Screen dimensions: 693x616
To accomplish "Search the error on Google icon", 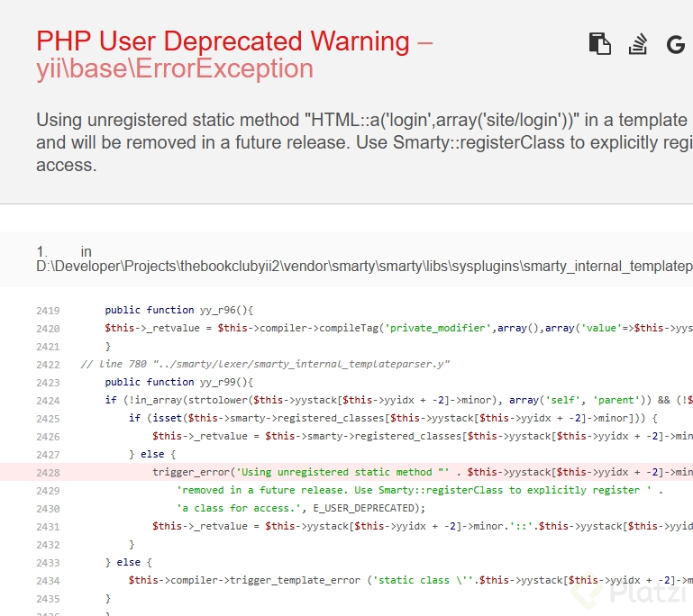I will (x=675, y=45).
